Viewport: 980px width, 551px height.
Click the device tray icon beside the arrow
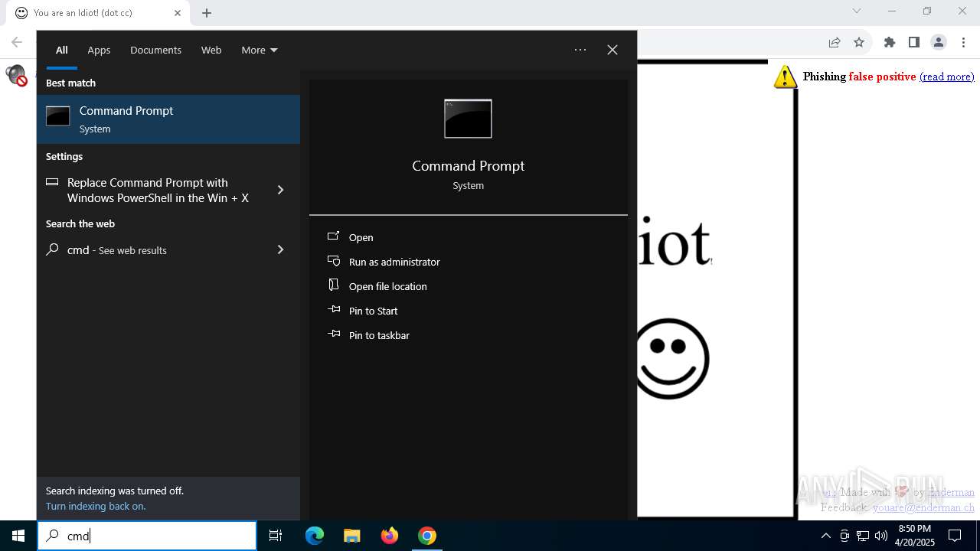click(844, 536)
